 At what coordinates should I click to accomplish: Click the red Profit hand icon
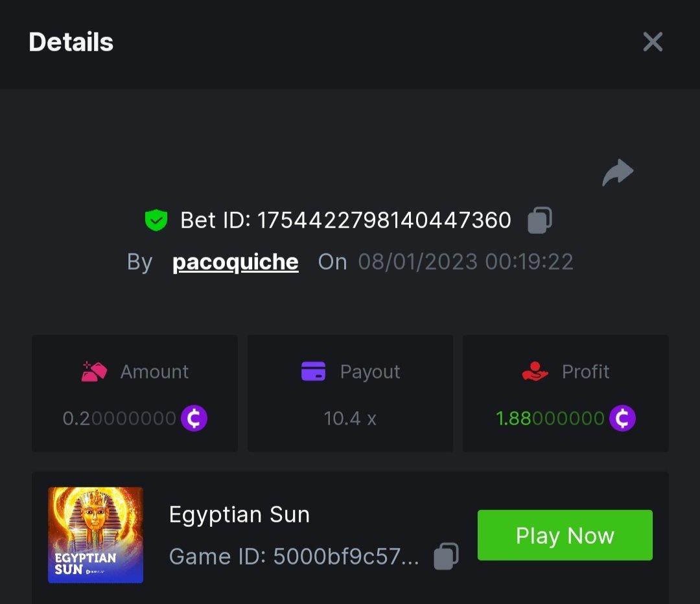[535, 371]
